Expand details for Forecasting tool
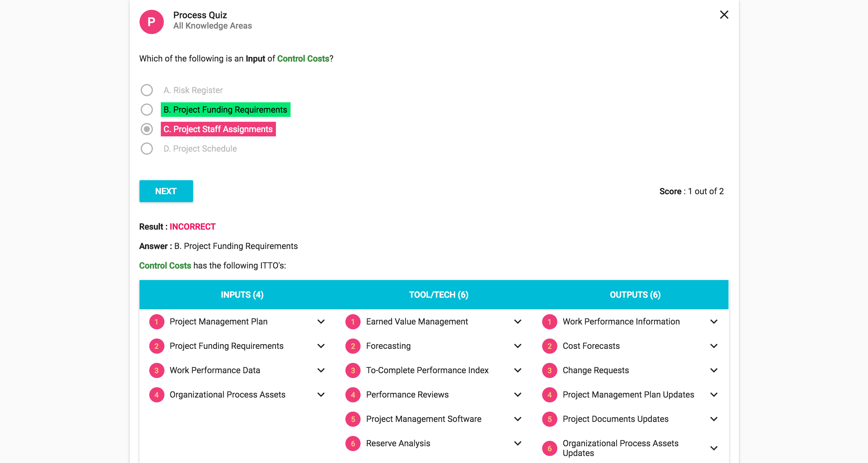This screenshot has width=868, height=463. click(517, 346)
